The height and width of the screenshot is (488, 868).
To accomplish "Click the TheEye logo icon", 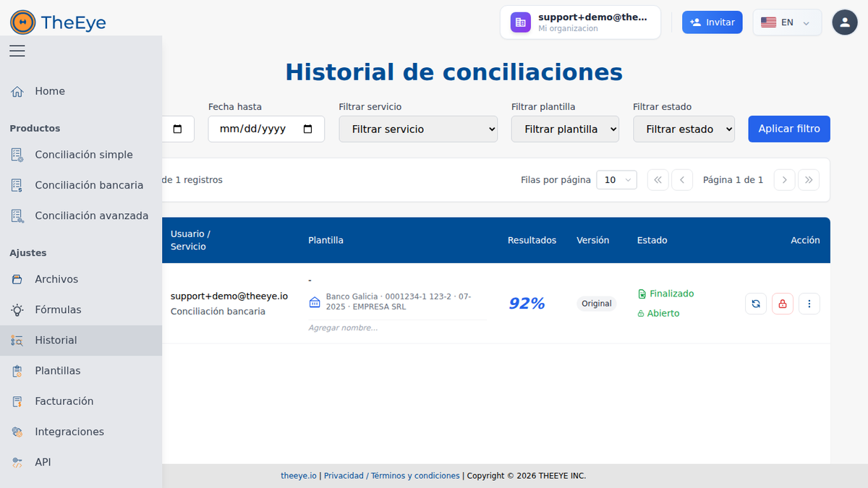I will (23, 22).
